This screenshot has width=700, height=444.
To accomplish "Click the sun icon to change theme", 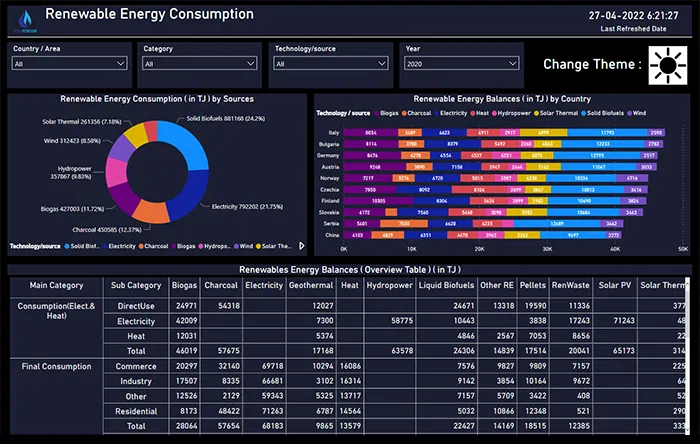I will tap(662, 65).
